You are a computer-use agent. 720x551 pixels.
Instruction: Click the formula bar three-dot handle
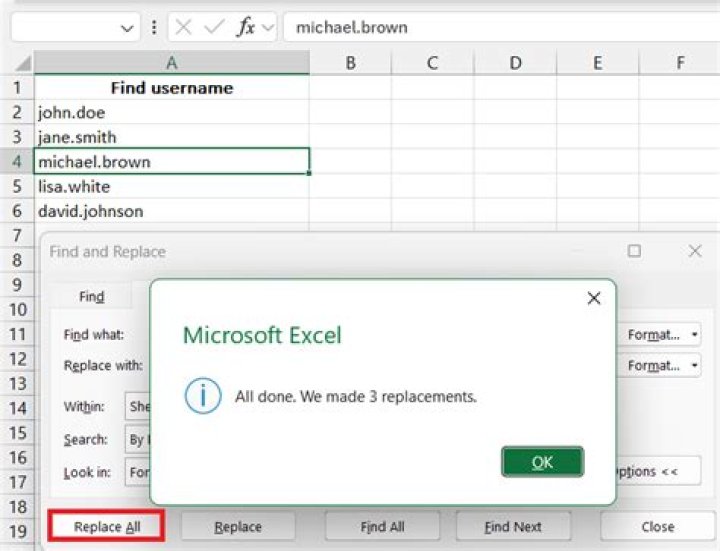pyautogui.click(x=154, y=28)
